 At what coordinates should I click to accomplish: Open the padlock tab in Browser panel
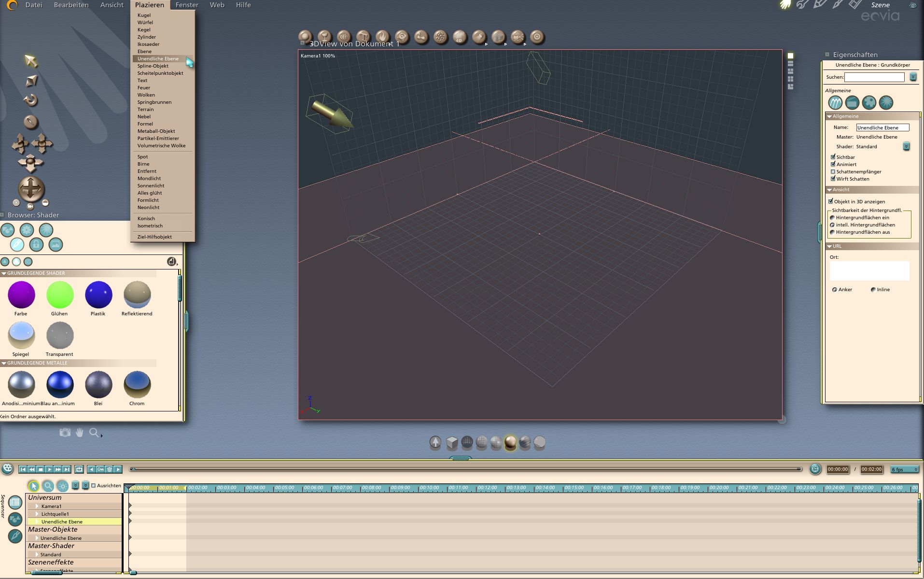pyautogui.click(x=36, y=245)
